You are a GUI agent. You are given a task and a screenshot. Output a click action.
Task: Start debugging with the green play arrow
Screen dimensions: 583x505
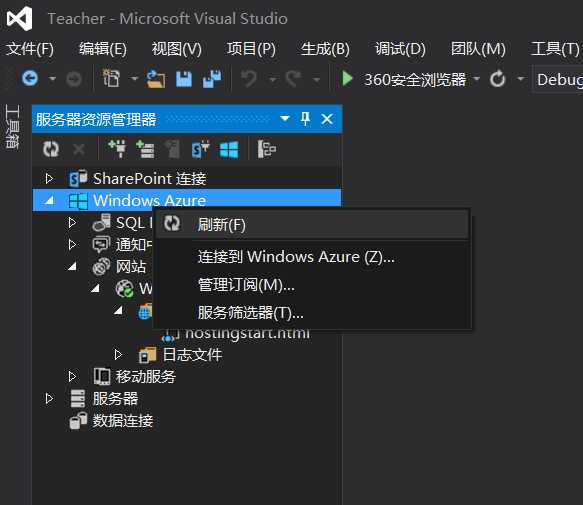tap(347, 79)
